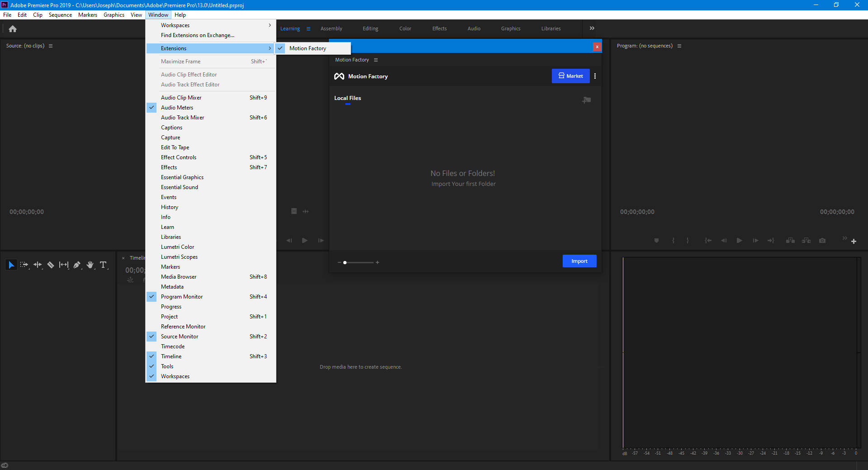Image resolution: width=868 pixels, height=470 pixels.
Task: Click zoom-out minus in Motion Factory
Action: [339, 262]
